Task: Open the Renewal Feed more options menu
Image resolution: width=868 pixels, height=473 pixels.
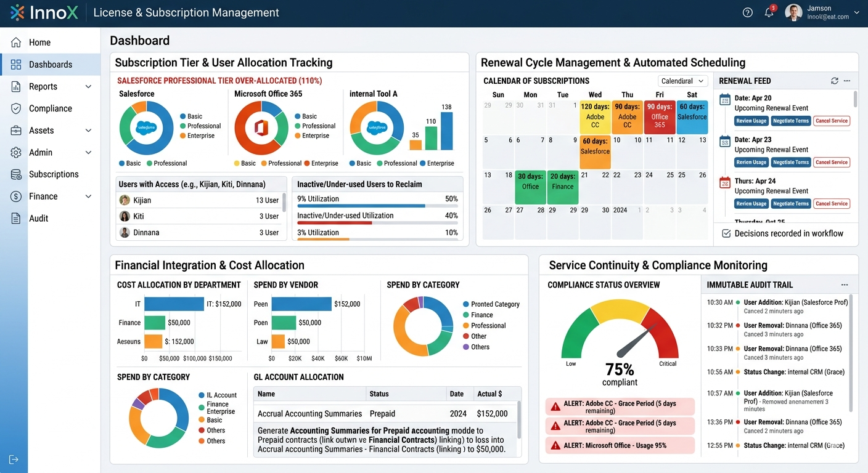Action: pyautogui.click(x=847, y=81)
